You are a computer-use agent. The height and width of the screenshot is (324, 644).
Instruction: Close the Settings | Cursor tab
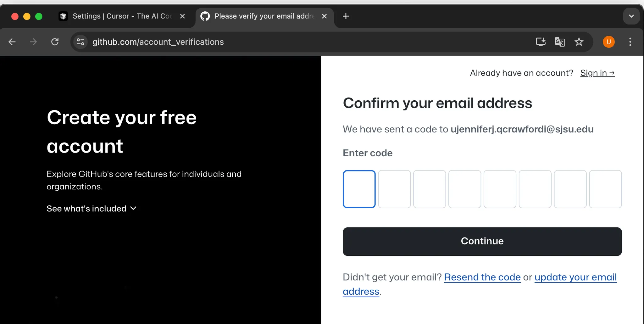182,16
